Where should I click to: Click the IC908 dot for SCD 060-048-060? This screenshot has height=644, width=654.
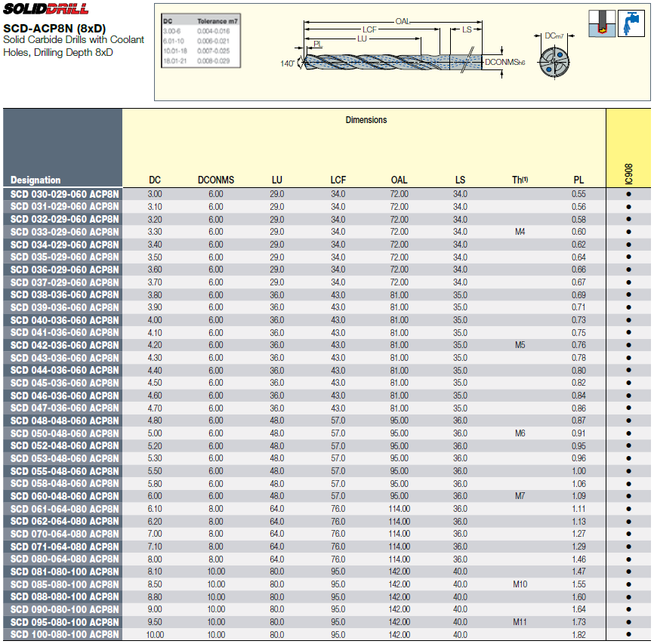tap(628, 496)
